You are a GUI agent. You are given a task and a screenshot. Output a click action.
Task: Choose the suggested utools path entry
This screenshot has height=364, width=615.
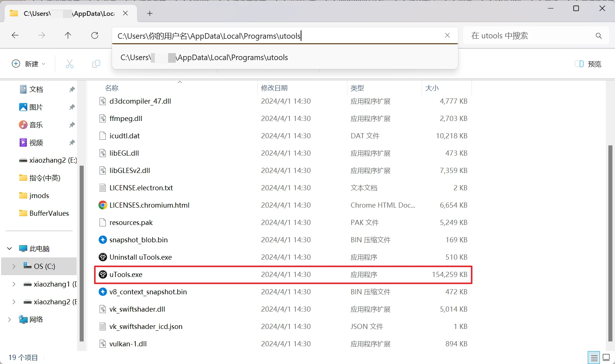[285, 58]
